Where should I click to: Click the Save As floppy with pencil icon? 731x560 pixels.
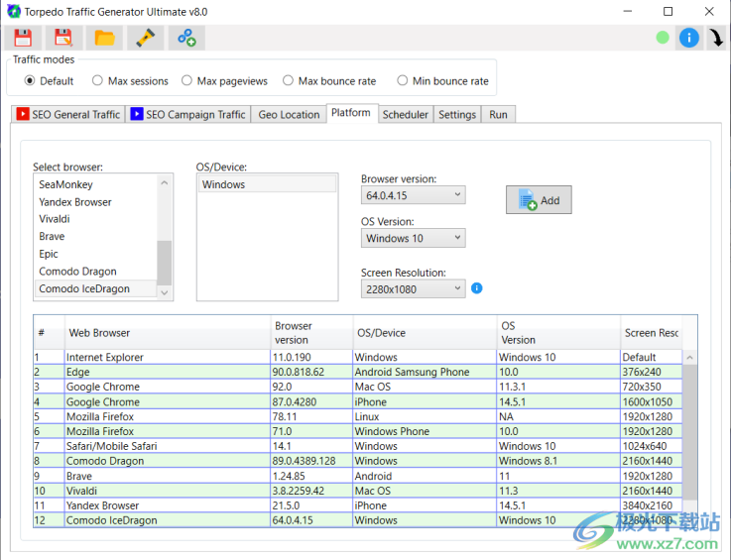point(63,38)
